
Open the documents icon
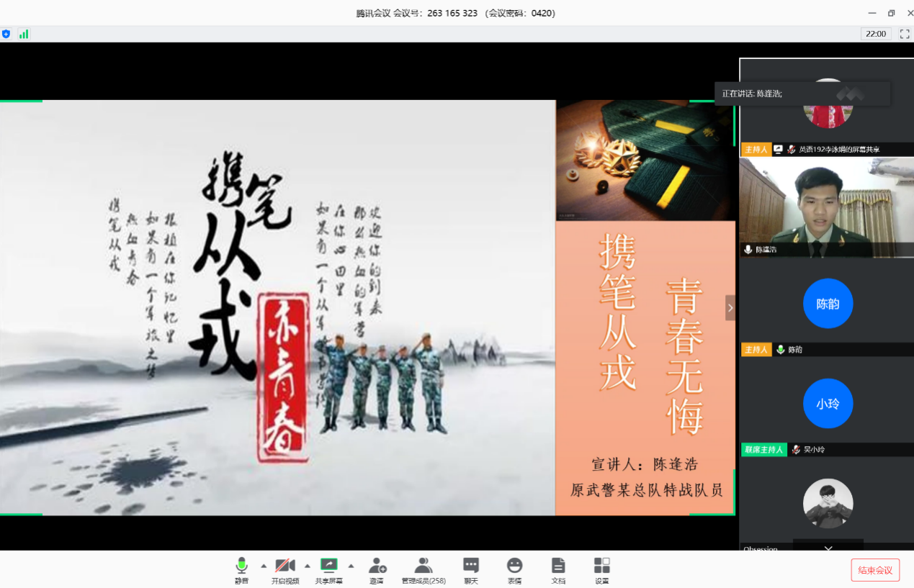[x=558, y=571]
